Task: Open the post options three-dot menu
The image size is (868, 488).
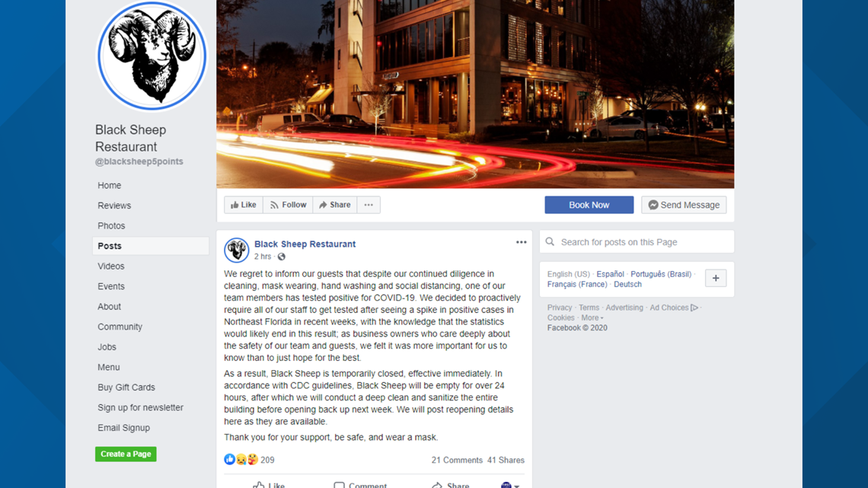Action: click(x=521, y=242)
